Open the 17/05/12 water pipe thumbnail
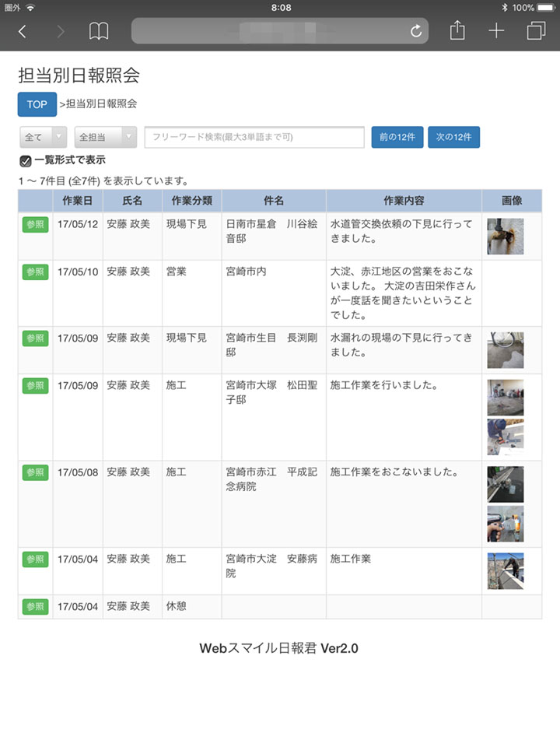This screenshot has width=560, height=747. 505,236
